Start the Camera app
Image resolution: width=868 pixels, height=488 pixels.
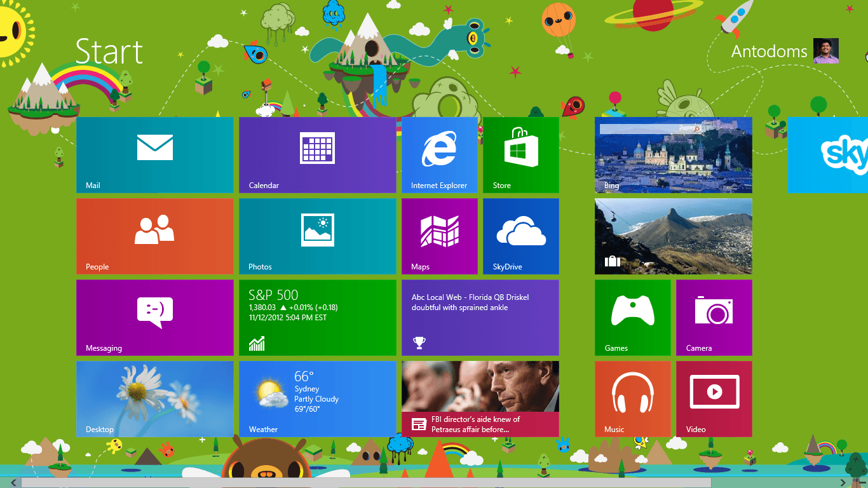(714, 317)
